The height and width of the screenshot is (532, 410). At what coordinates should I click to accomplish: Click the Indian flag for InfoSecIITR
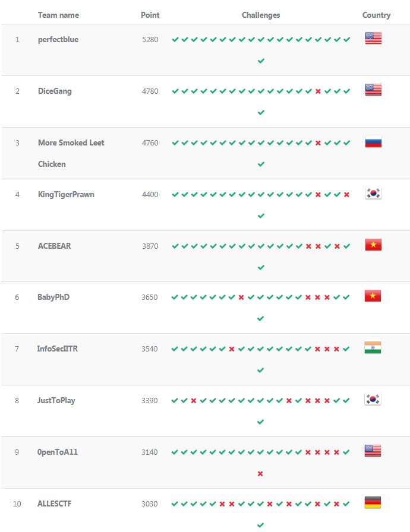click(x=373, y=349)
